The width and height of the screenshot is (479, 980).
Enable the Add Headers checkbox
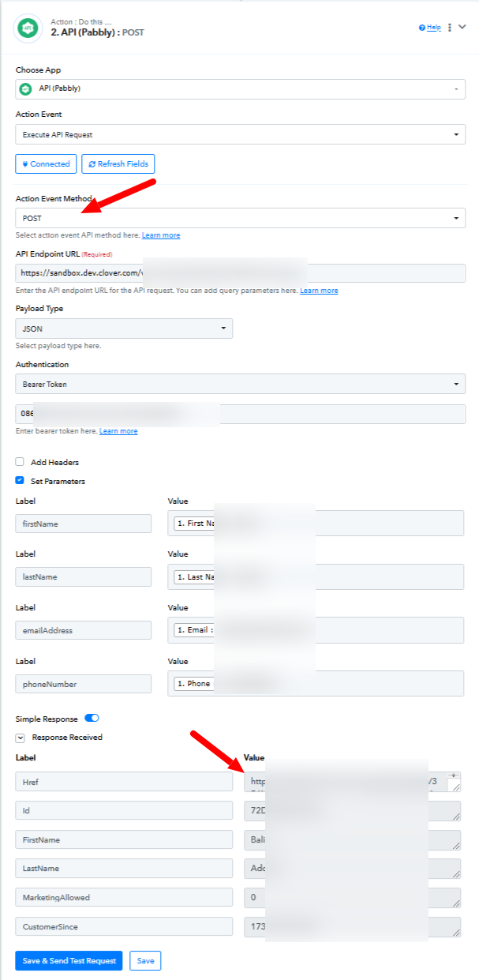tap(19, 462)
